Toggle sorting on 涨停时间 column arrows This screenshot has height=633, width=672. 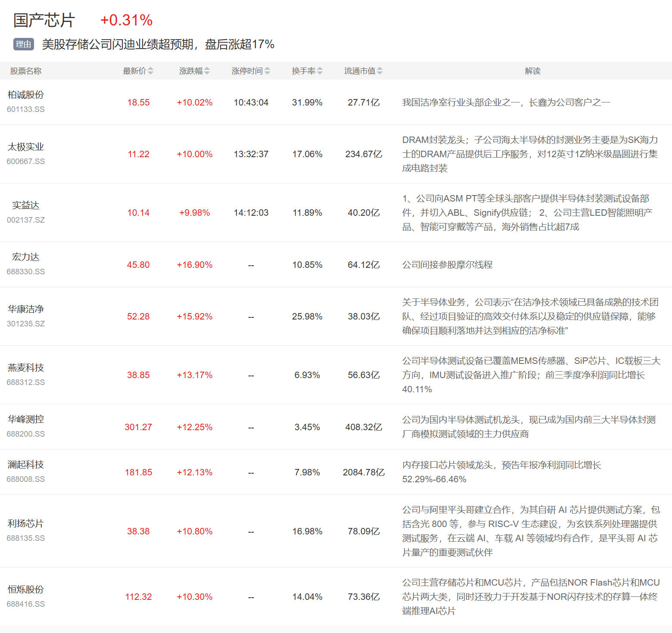(x=267, y=71)
